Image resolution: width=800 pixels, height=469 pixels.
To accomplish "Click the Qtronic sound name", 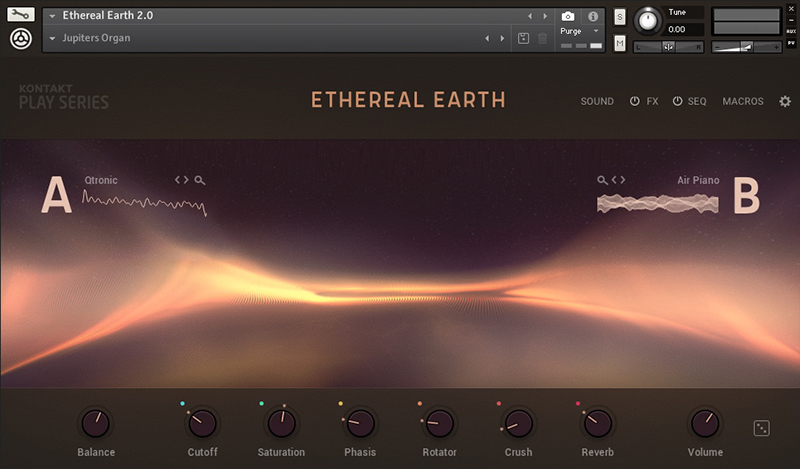I will pyautogui.click(x=101, y=180).
